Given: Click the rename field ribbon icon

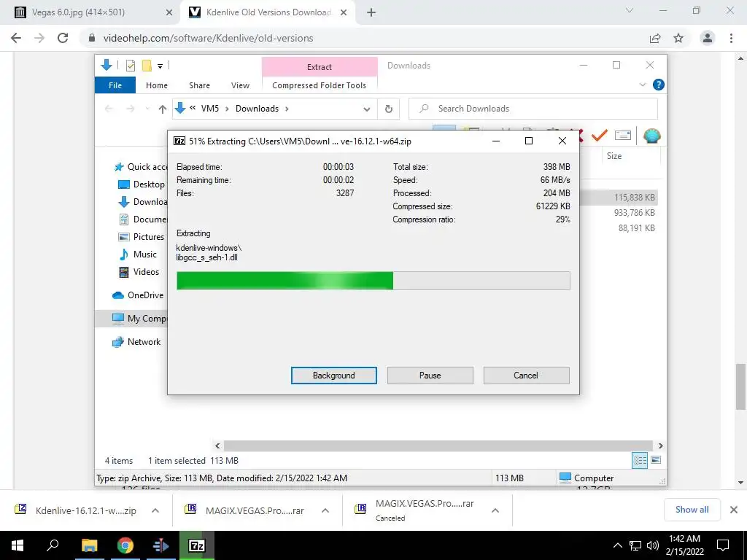Looking at the screenshot, I should [623, 136].
